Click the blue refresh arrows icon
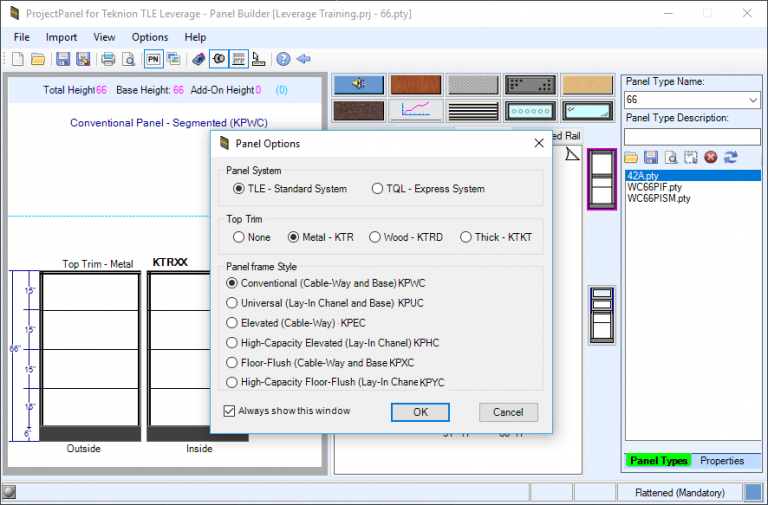This screenshot has height=505, width=768. tap(731, 157)
